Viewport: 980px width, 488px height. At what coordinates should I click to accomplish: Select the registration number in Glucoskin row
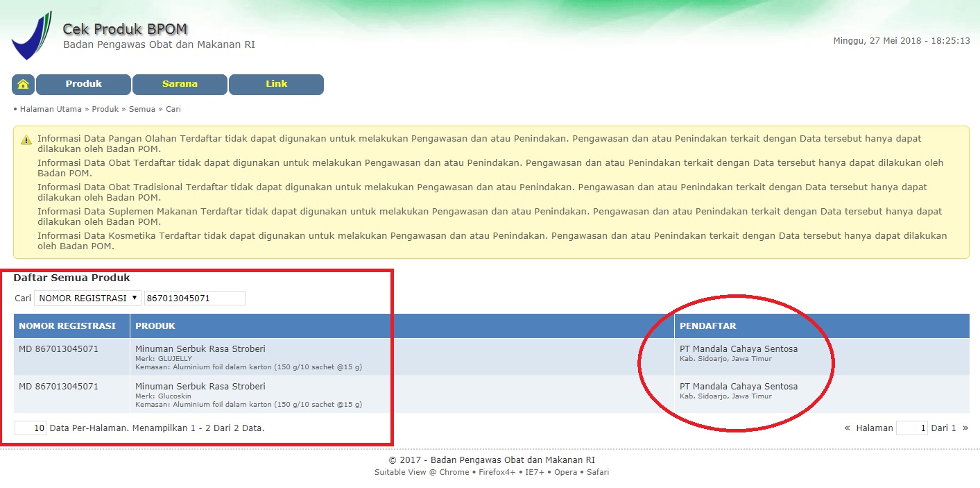tap(58, 386)
